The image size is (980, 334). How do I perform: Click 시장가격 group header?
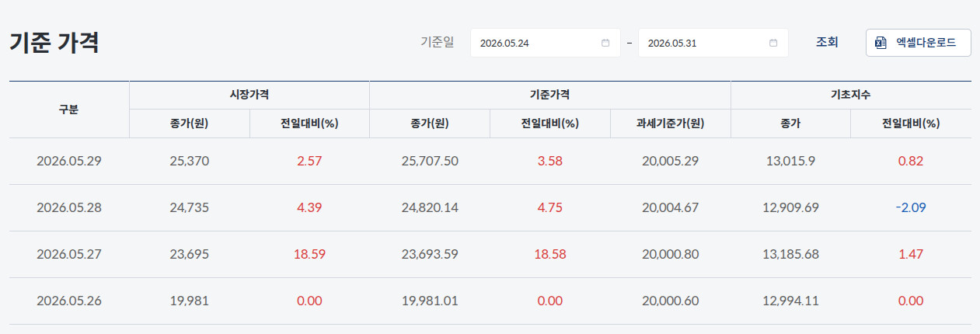tap(249, 95)
